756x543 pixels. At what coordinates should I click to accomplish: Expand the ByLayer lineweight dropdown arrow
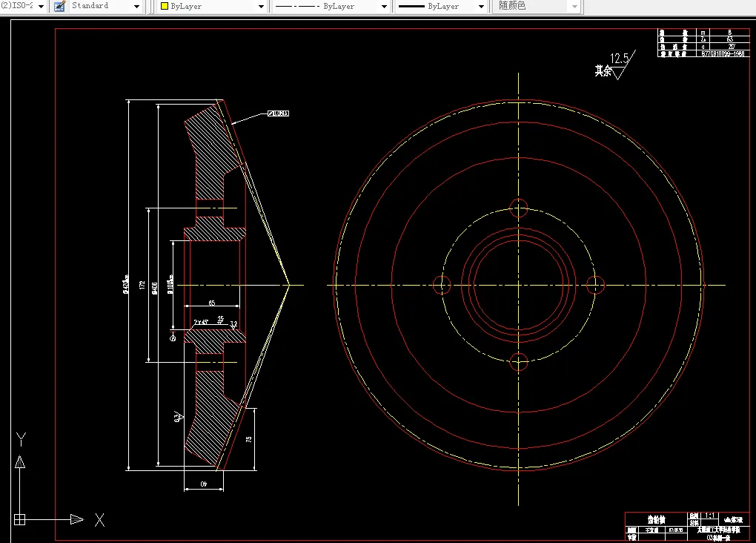pos(481,6)
